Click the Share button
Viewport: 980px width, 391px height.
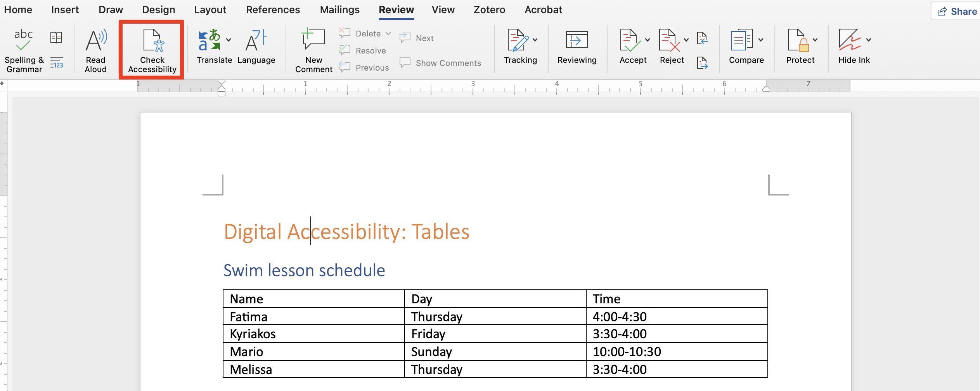click(956, 11)
